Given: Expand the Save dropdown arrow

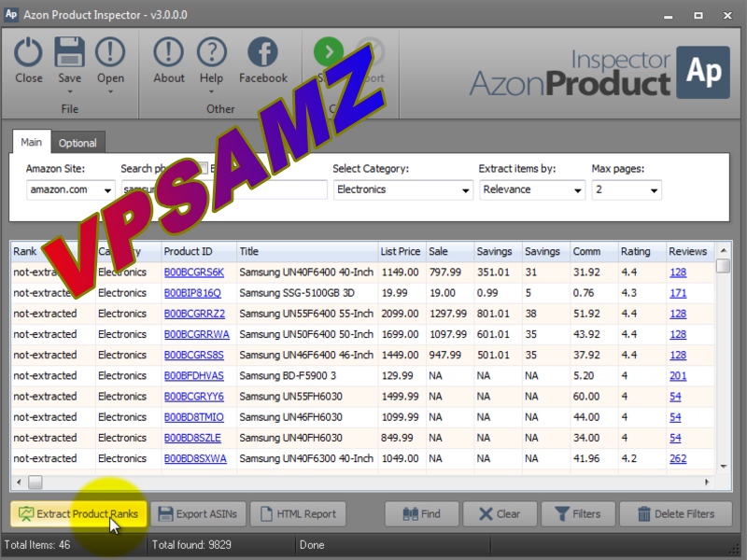Looking at the screenshot, I should (69, 91).
